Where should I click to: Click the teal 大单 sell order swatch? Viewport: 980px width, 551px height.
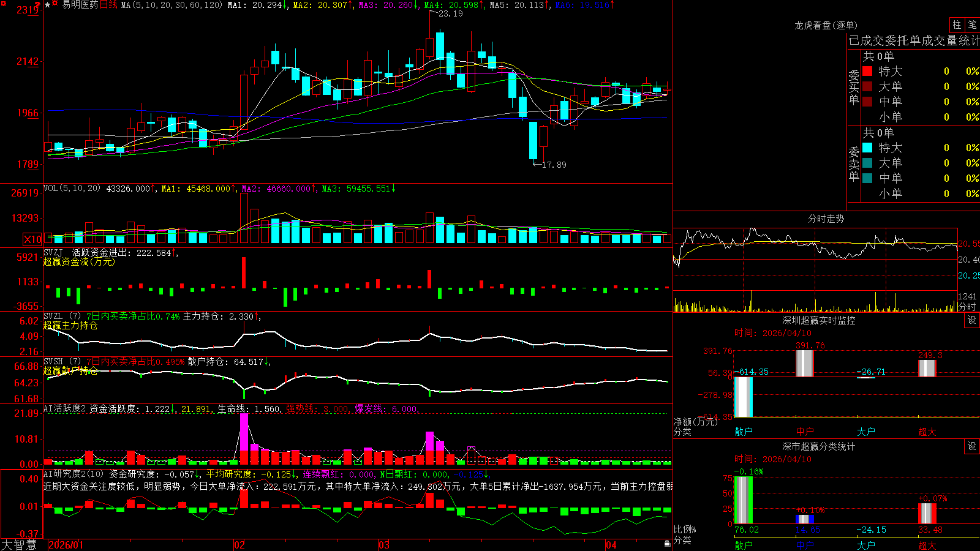click(x=867, y=163)
